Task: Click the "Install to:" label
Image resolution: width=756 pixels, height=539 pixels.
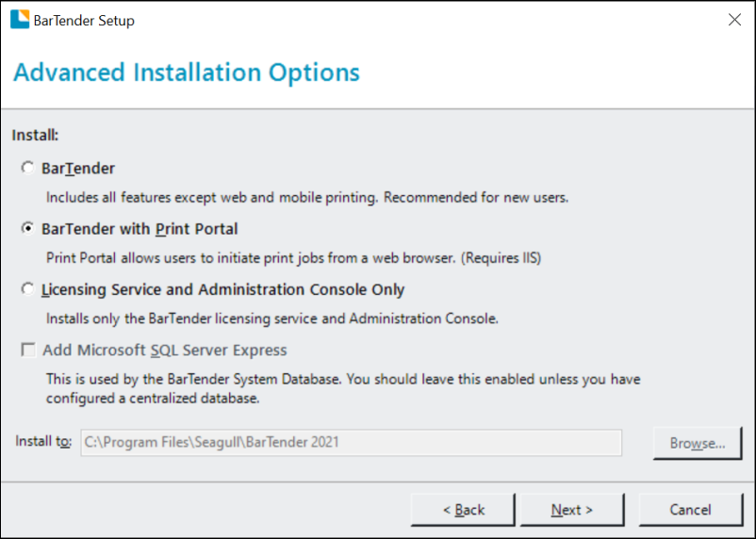Action: (43, 441)
